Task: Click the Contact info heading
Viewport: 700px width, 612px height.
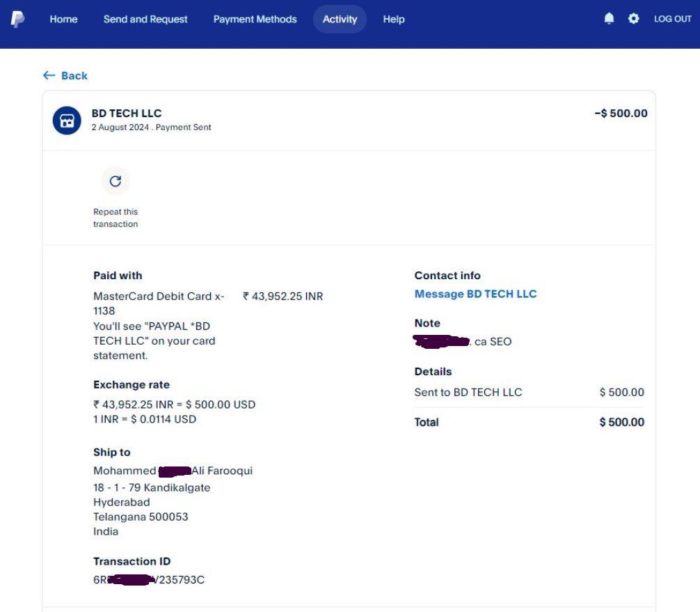Action: coord(447,276)
